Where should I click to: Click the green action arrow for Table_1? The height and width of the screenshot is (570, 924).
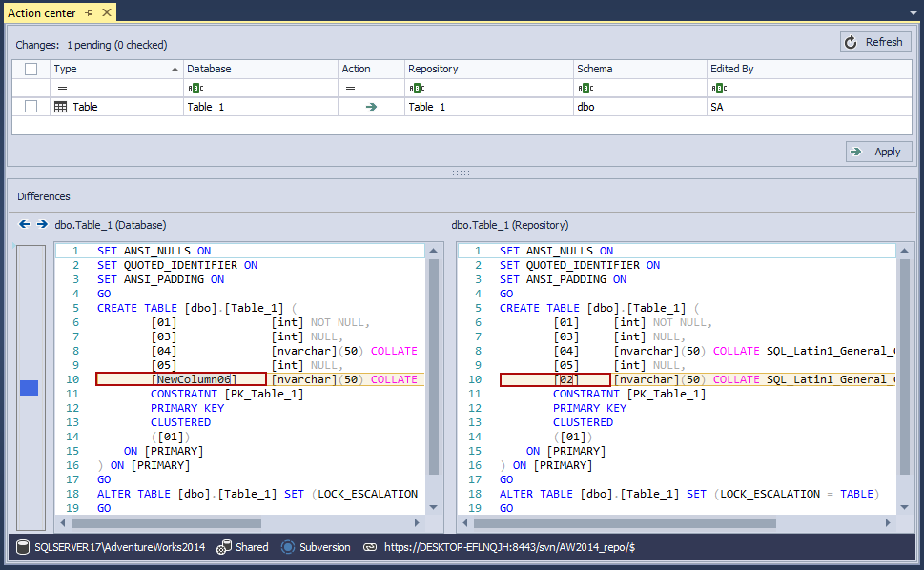pyautogui.click(x=371, y=107)
